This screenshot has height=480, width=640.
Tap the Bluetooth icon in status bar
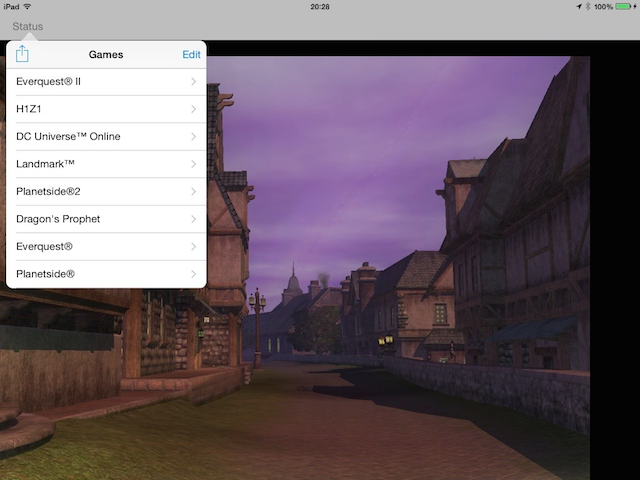tap(588, 7)
